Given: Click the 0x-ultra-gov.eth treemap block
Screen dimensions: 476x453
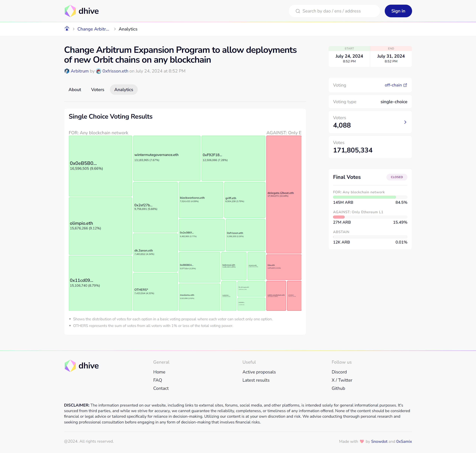Looking at the screenshot, I should coord(251,288).
